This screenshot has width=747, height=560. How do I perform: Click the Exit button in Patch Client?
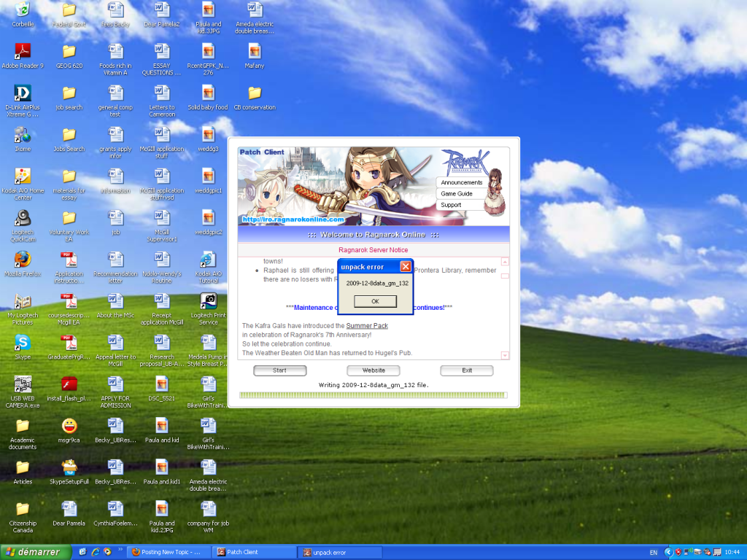click(467, 370)
